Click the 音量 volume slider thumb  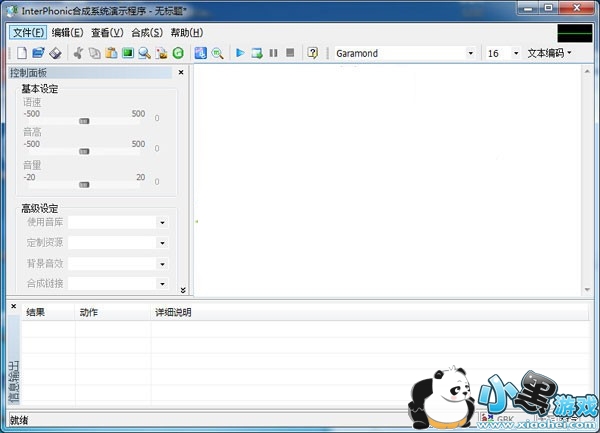84,185
